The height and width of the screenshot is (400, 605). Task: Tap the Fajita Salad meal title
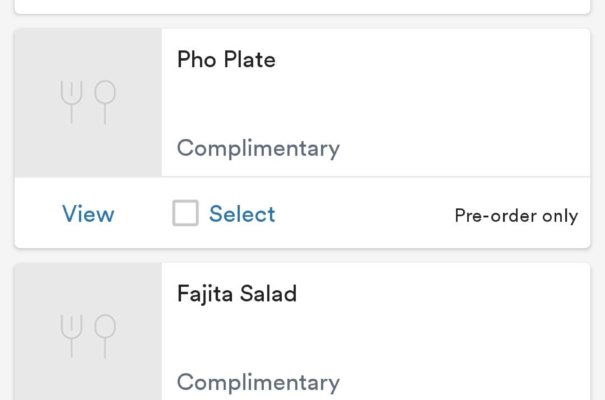pyautogui.click(x=237, y=294)
